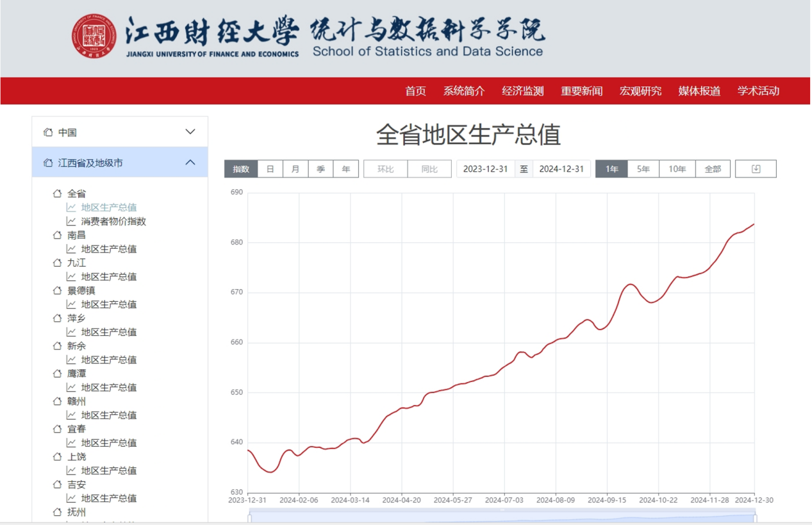Open 景德镇 地区生产总值 link
This screenshot has height=525, width=812.
click(108, 304)
